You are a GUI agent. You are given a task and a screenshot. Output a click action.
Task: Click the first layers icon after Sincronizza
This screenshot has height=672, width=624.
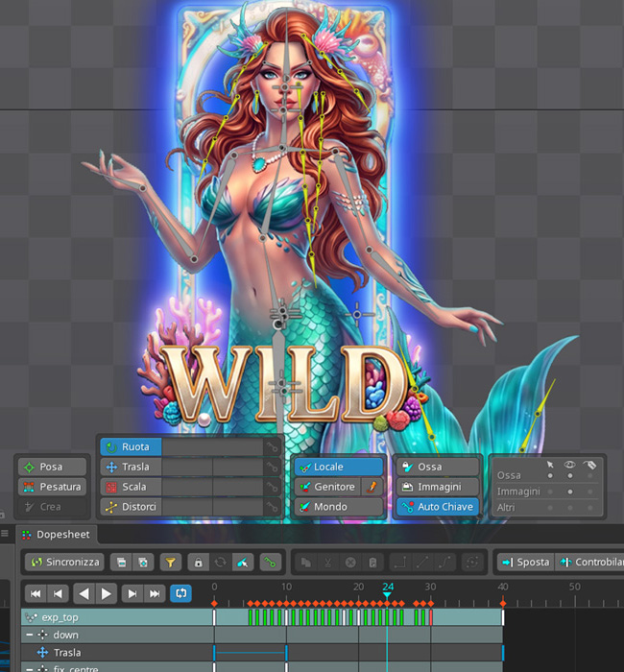[121, 562]
